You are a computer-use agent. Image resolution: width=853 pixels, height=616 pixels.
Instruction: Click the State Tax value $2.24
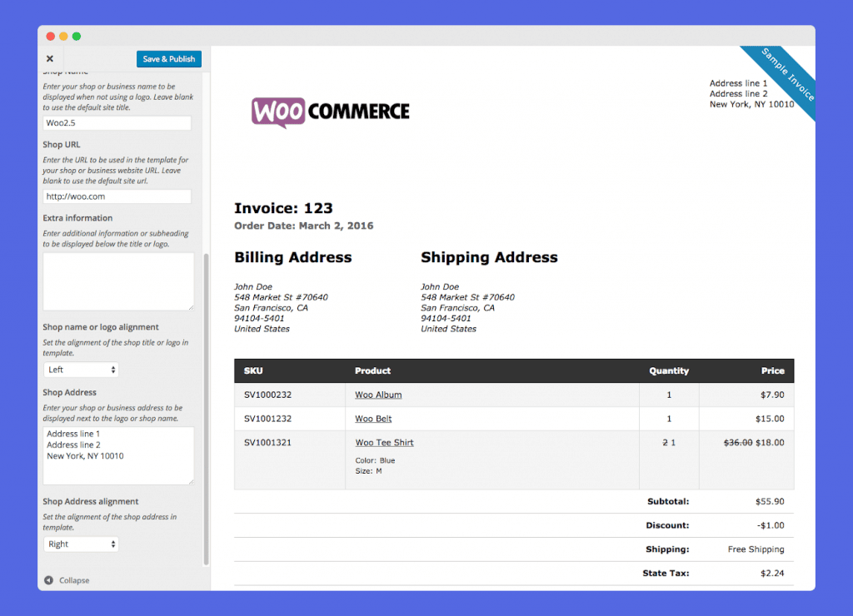click(772, 573)
